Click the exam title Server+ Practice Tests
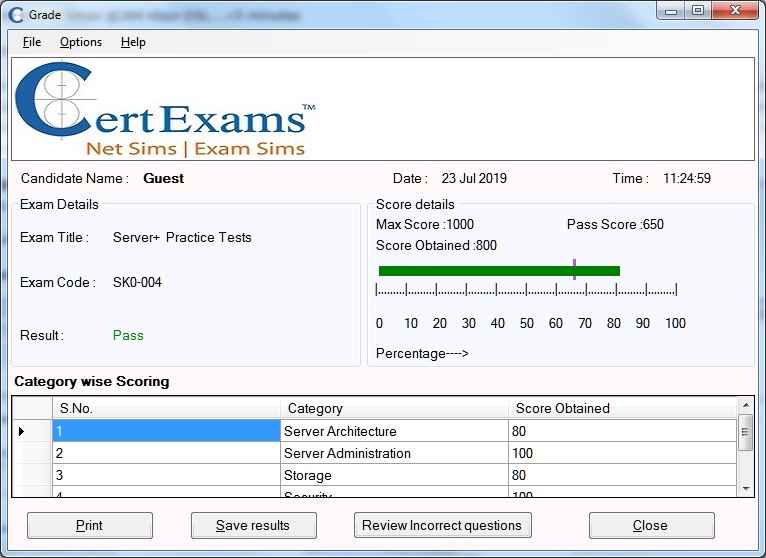Screen dimensions: 766x558 [x=182, y=237]
